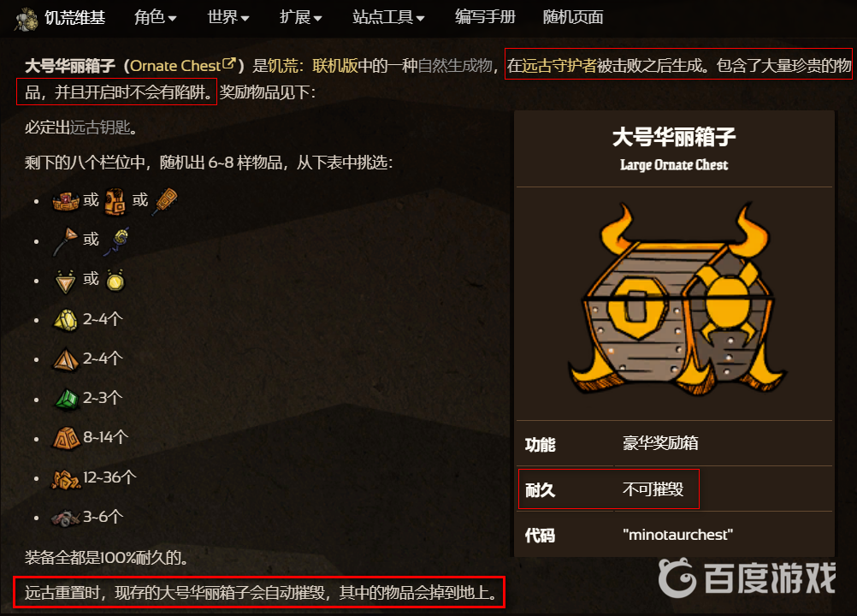This screenshot has width=857, height=616.
Task: Follow the 远古钥匙 link
Action: (x=100, y=127)
